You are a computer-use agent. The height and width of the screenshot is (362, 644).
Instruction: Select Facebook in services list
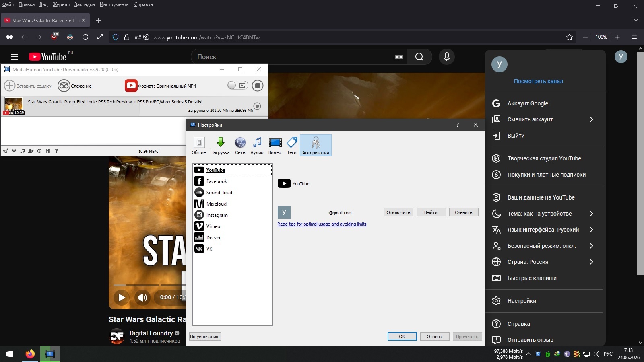[233, 181]
